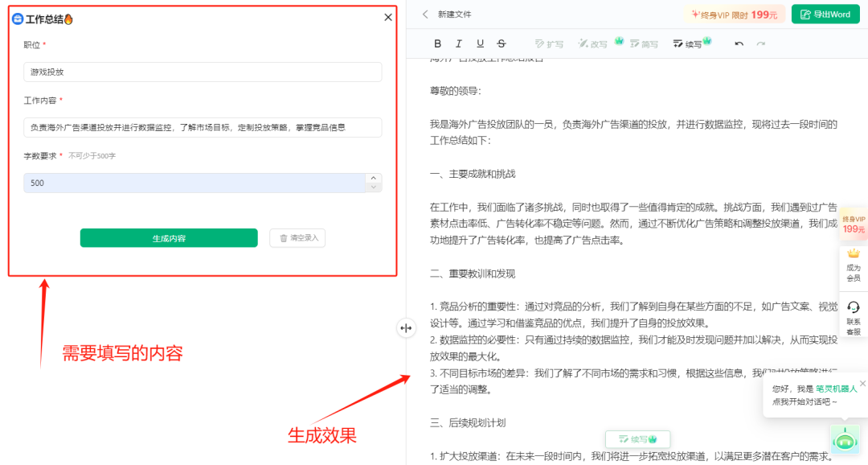
Task: Click the 联系客服 headset support icon
Action: (x=853, y=312)
